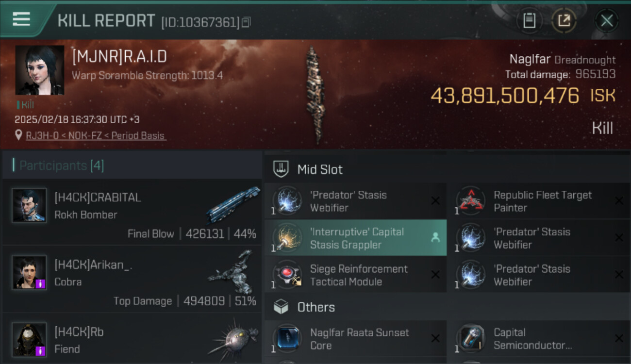Select Siege Reinforcement Tactical Module icon
Viewport: 631px width, 364px height.
286,275
